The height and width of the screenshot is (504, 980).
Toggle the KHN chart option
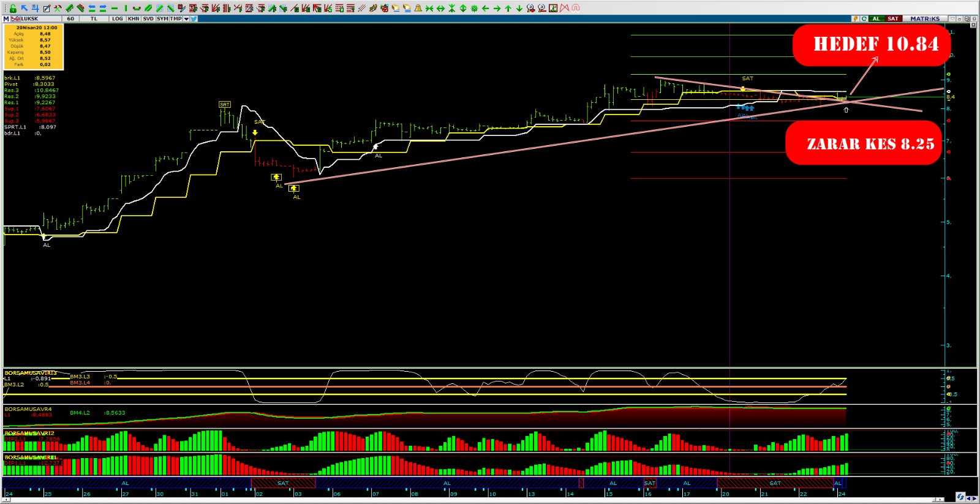click(x=134, y=19)
